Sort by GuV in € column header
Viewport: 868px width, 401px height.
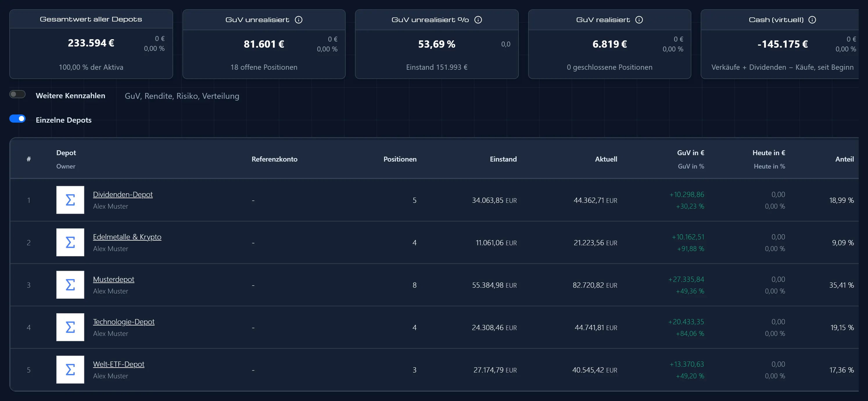pyautogui.click(x=691, y=153)
